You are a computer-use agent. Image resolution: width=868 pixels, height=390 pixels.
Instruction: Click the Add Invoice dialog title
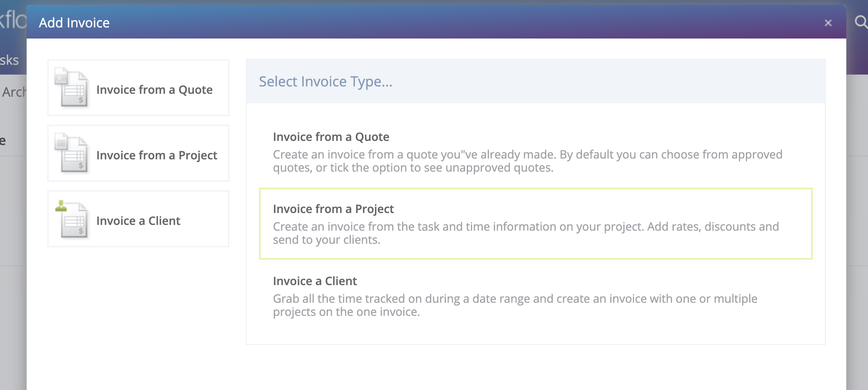point(74,23)
